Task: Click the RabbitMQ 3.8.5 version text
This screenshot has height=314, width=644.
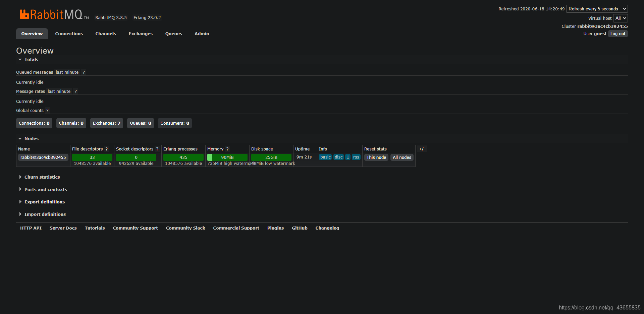Action: 111,17
